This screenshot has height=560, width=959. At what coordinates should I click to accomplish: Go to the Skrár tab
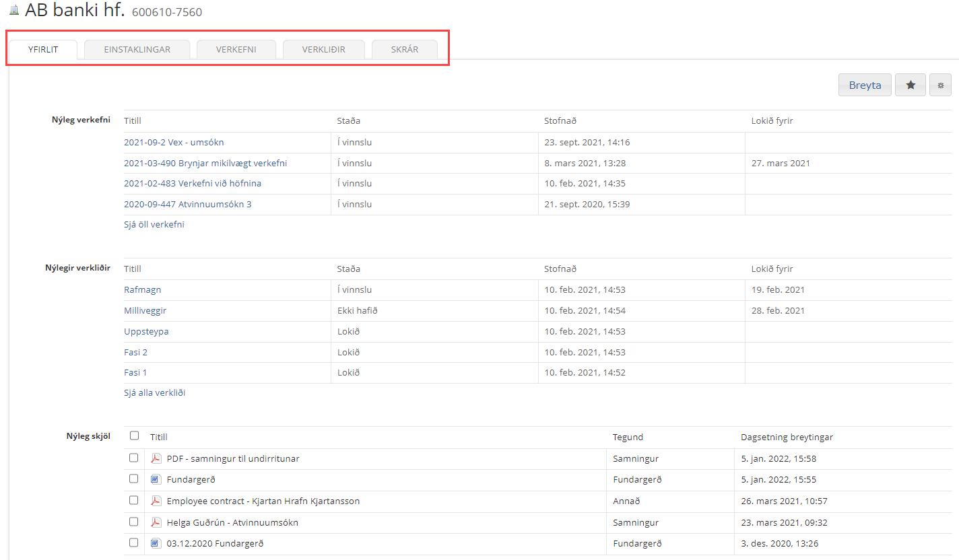[x=404, y=49]
